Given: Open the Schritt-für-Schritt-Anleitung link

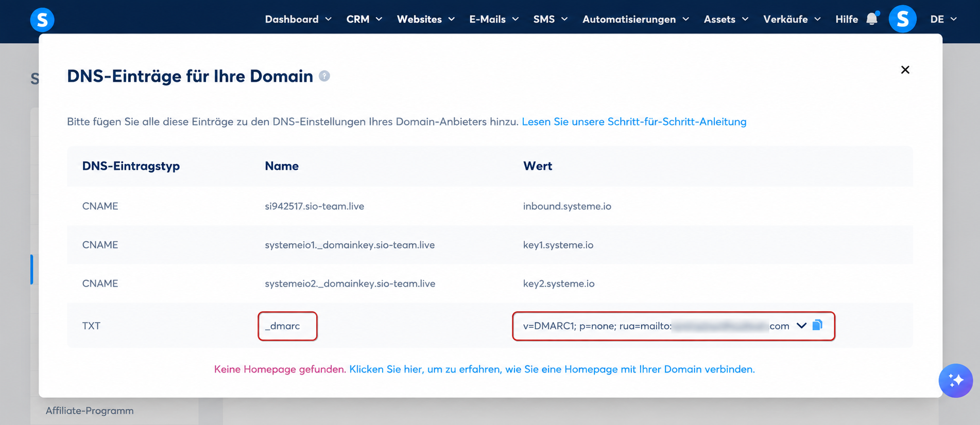Looking at the screenshot, I should tap(634, 121).
